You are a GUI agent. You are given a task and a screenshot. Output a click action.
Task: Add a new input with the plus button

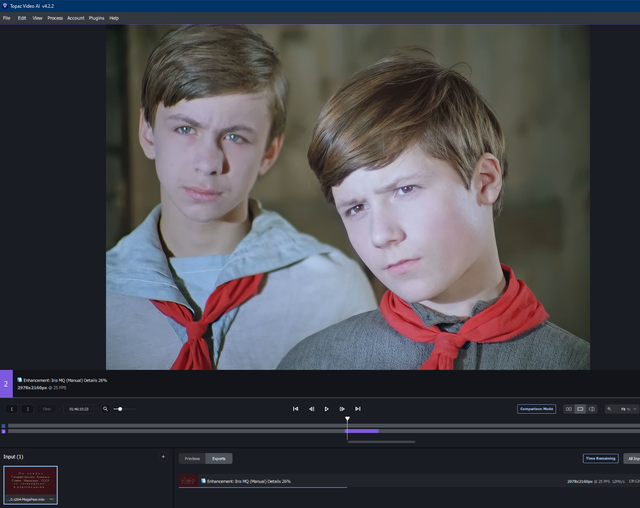[x=163, y=457]
